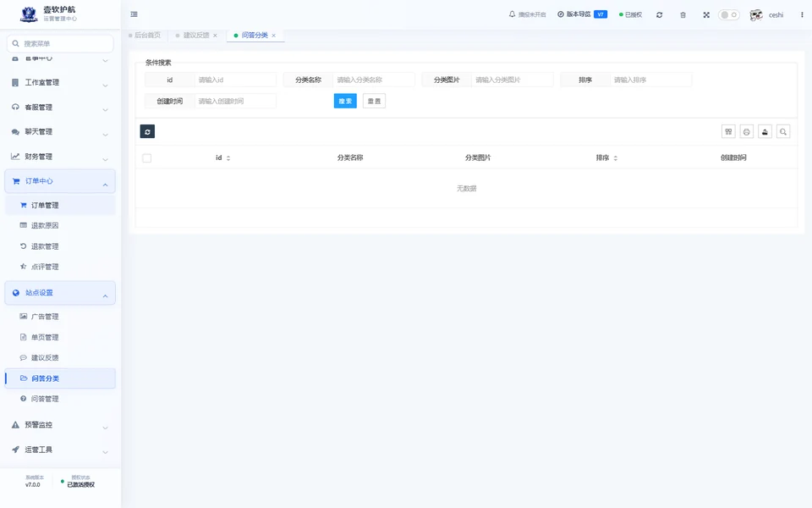Click the bell notification icon in header

click(x=513, y=14)
